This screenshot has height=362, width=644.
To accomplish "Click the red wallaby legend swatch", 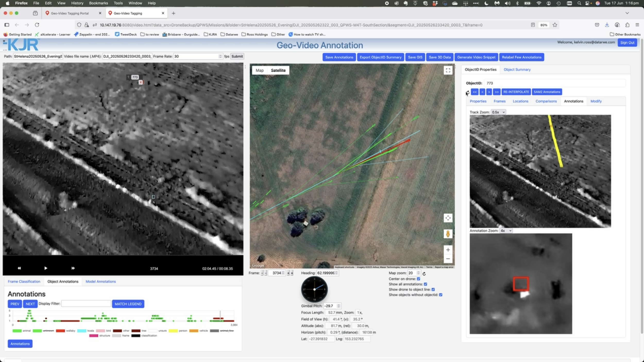I will [x=60, y=331].
